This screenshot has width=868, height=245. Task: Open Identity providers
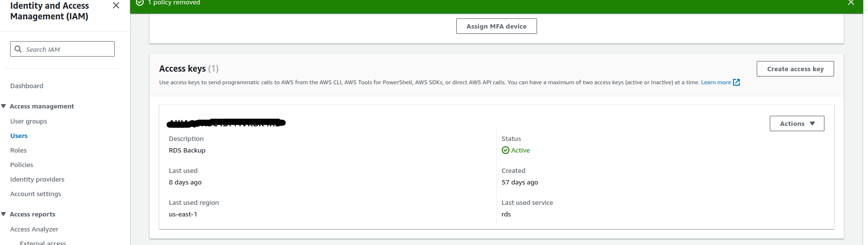pos(37,179)
